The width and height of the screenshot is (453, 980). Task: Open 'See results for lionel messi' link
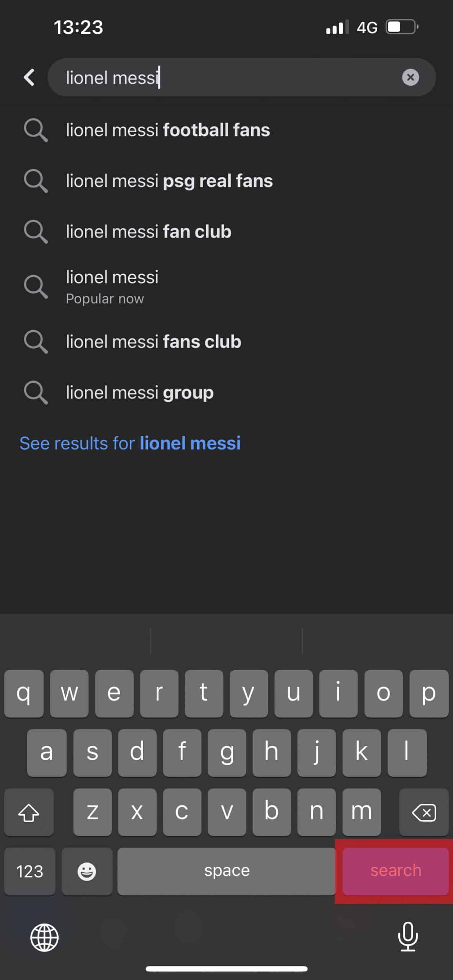coord(130,443)
